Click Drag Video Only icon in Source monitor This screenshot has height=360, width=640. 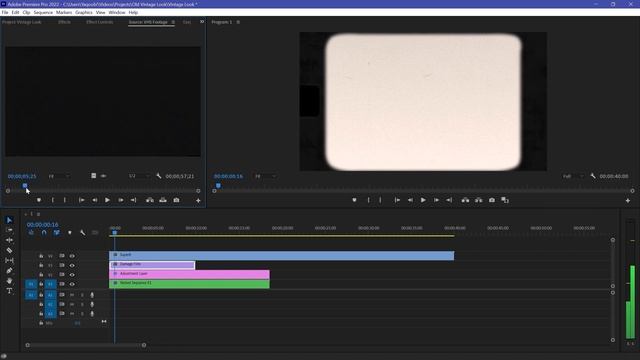click(x=93, y=176)
